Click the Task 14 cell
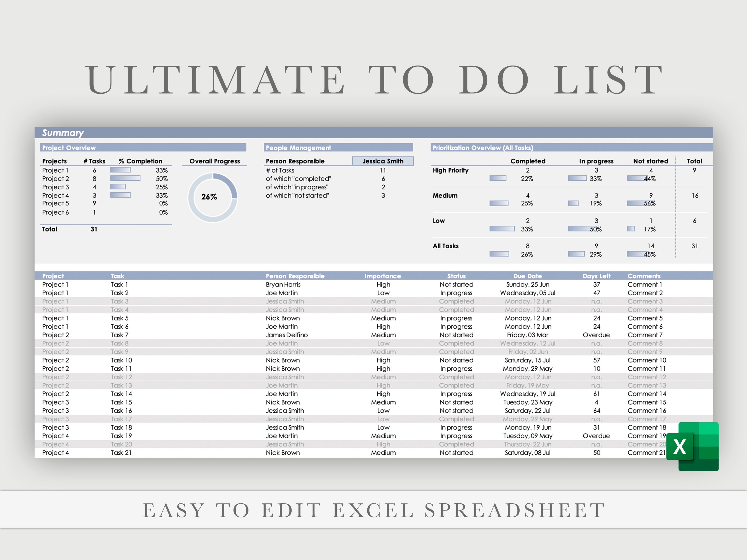The width and height of the screenshot is (747, 560). point(121,394)
